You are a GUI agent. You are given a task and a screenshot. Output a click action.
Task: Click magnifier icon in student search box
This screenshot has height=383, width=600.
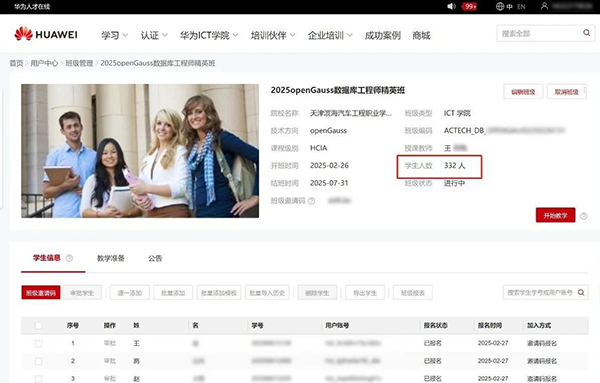tap(581, 293)
